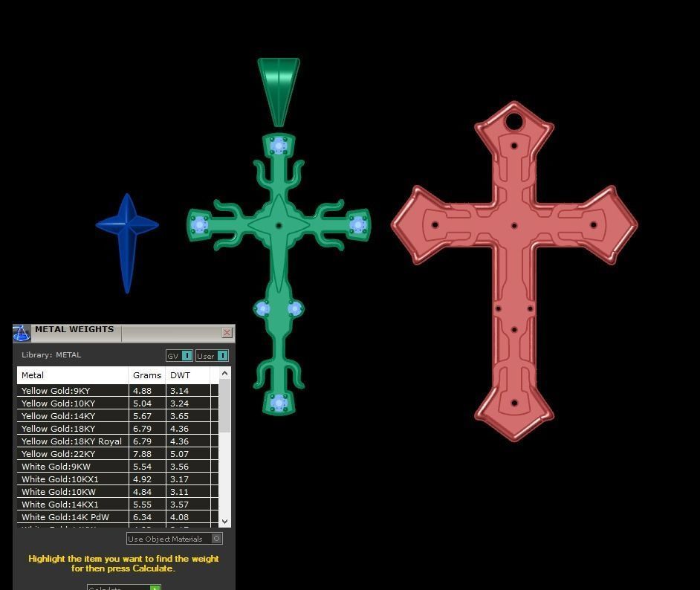
Task: Select the green bail above the cross
Action: pyautogui.click(x=279, y=92)
